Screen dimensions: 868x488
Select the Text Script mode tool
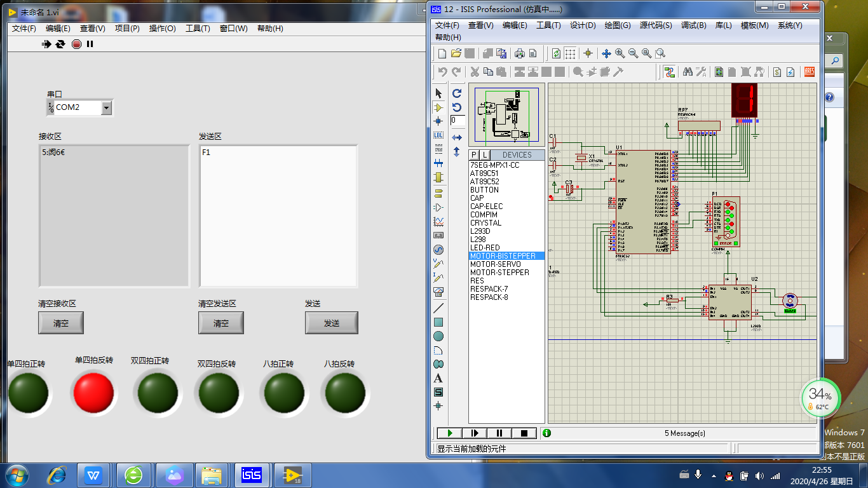pyautogui.click(x=438, y=149)
